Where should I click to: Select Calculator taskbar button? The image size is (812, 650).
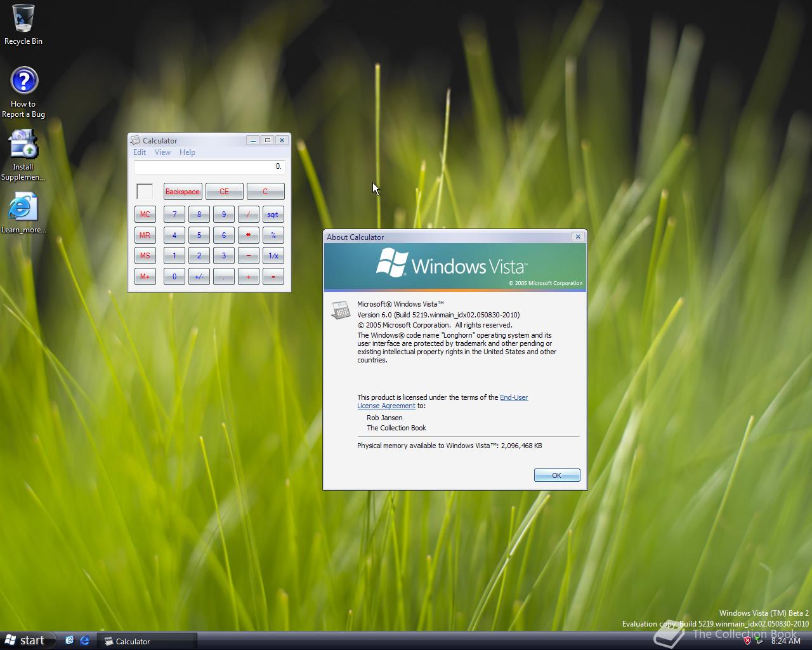pyautogui.click(x=147, y=641)
